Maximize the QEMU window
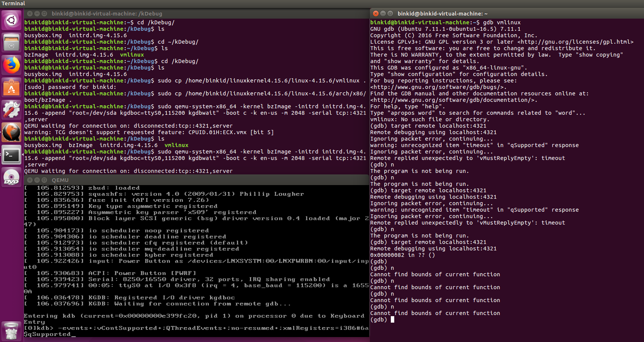 44,180
